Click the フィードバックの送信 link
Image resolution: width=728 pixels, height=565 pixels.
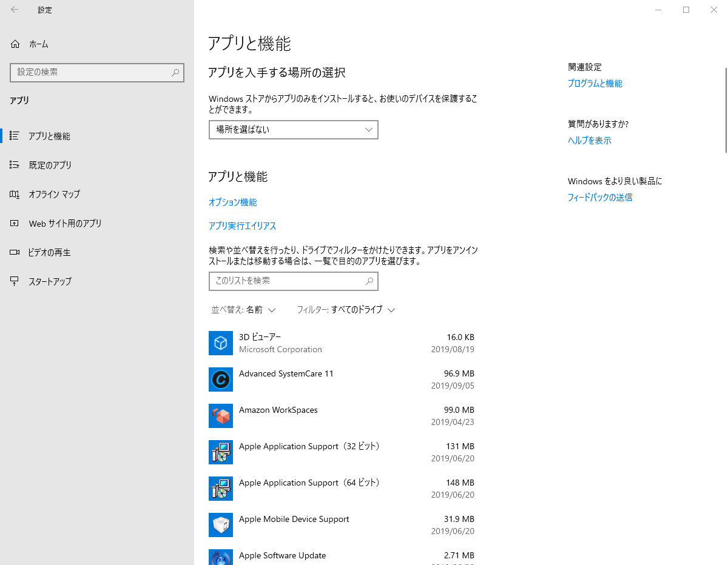599,198
